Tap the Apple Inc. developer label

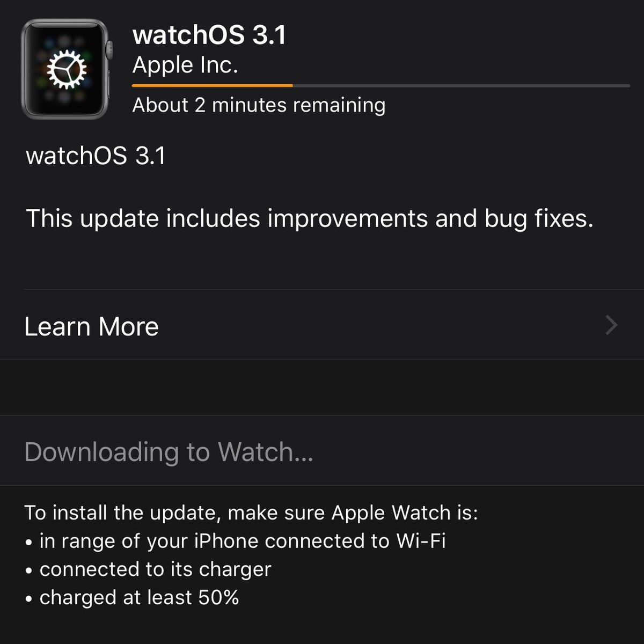185,65
